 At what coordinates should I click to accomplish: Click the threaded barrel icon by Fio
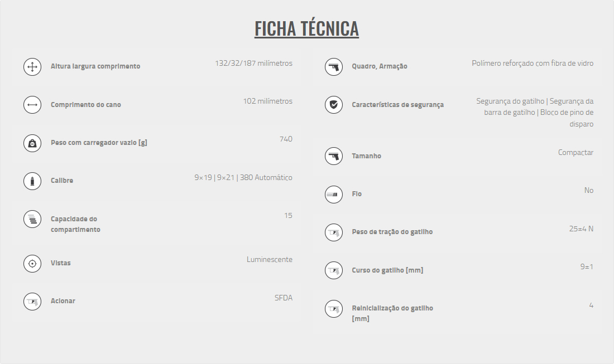pyautogui.click(x=334, y=194)
